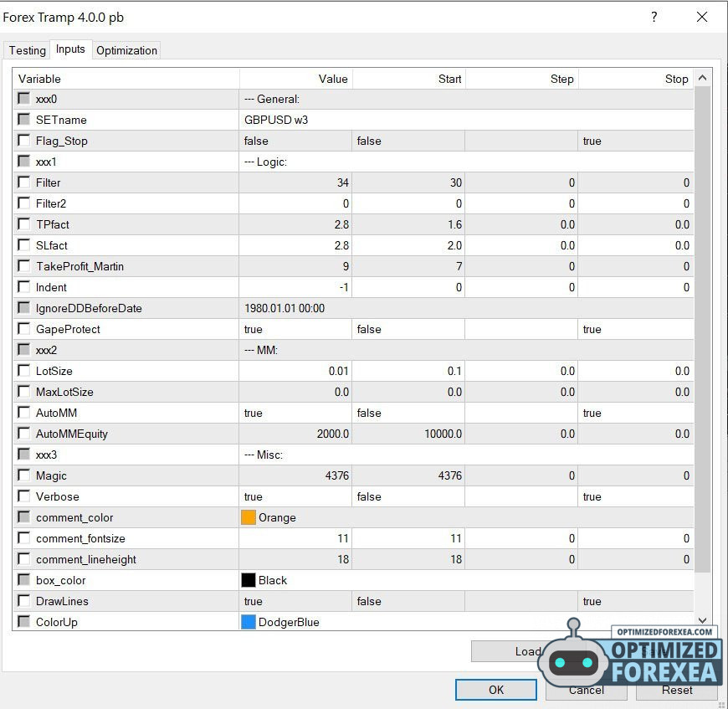Screen dimensions: 728x709
Task: Select the xxx0 General row
Action: point(353,99)
